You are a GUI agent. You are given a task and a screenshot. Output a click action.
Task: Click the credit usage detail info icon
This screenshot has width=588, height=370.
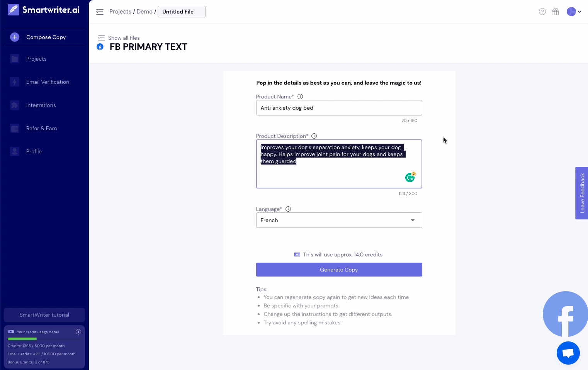(x=78, y=332)
